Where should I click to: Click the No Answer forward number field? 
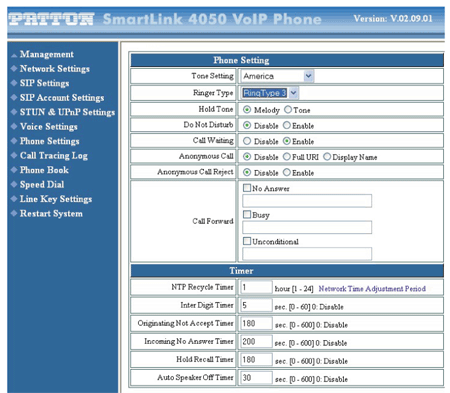pos(307,201)
